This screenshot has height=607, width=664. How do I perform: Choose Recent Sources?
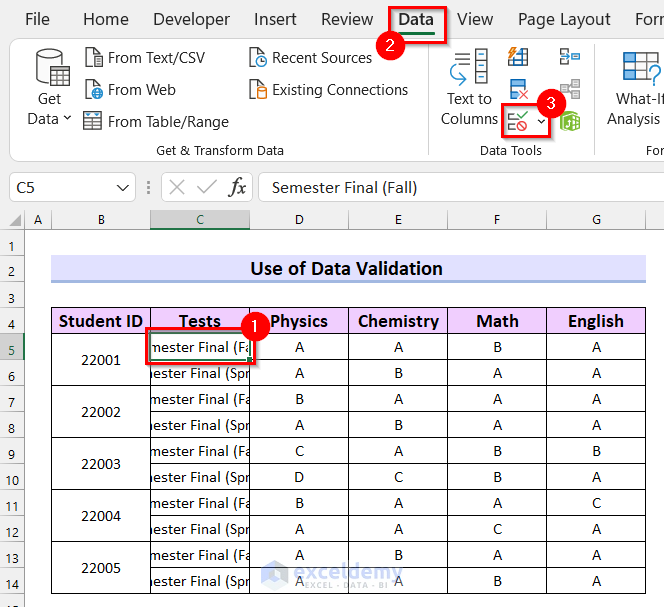click(x=310, y=58)
